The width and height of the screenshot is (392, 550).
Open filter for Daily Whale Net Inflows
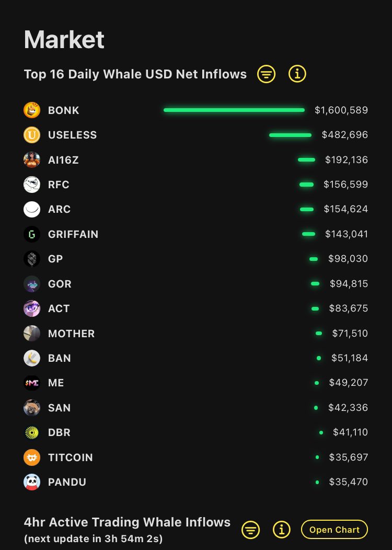coord(266,74)
